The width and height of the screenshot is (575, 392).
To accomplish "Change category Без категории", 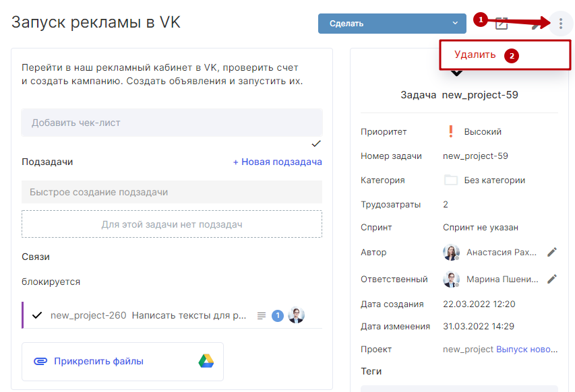I will (x=494, y=181).
